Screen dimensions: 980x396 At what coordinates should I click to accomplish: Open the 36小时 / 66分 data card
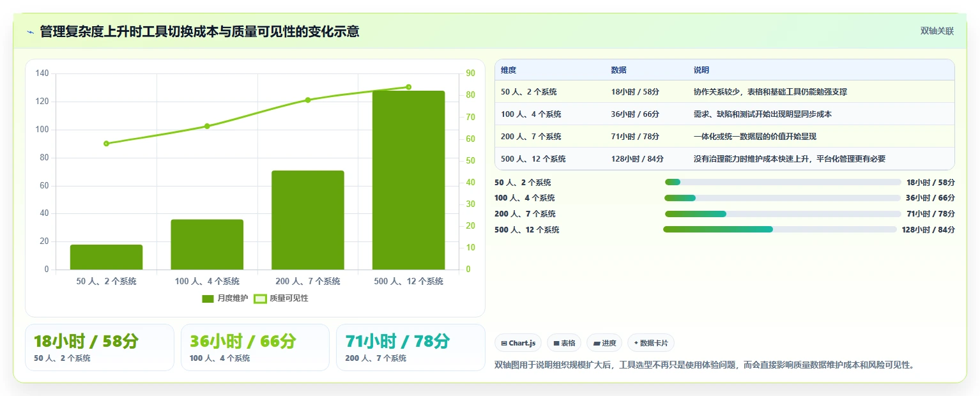click(256, 347)
